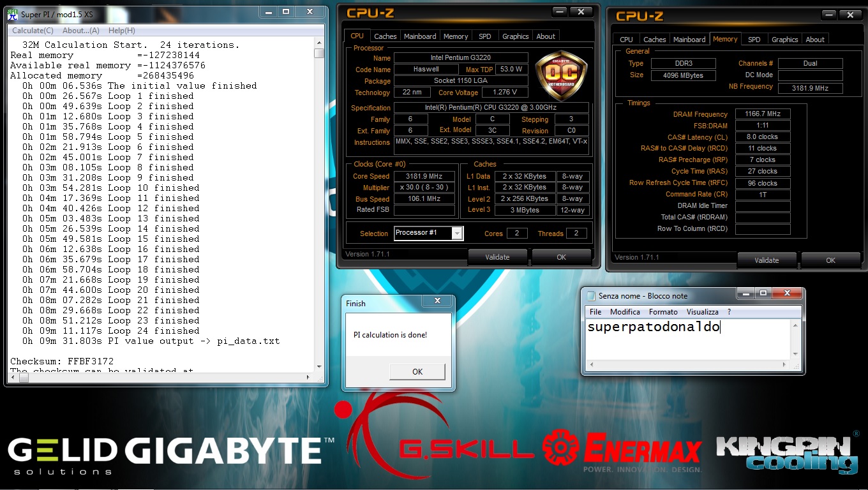The width and height of the screenshot is (868, 490).
Task: Click the Core Speed value 3181.9 MHz
Action: [x=424, y=176]
